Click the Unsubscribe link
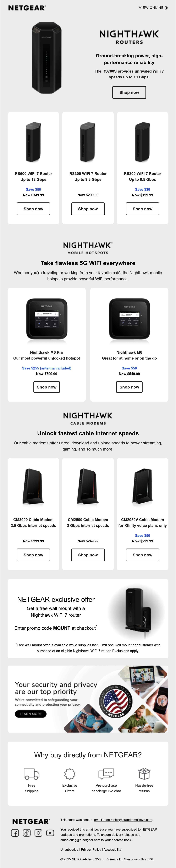 tap(69, 849)
